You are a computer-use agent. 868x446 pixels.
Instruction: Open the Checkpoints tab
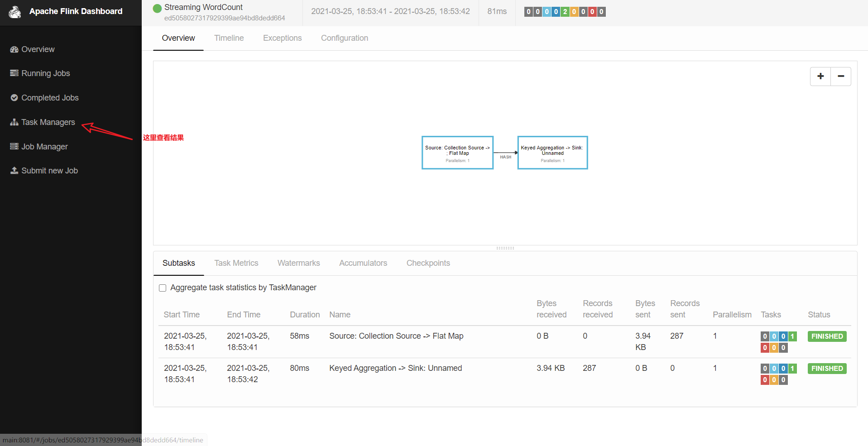tap(428, 263)
